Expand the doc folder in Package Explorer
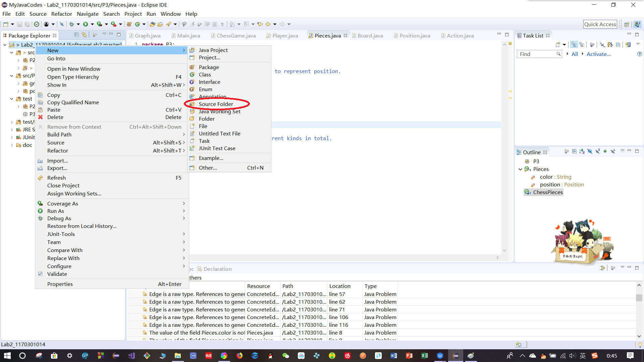Viewport: 644px width, 362px height. click(12, 145)
